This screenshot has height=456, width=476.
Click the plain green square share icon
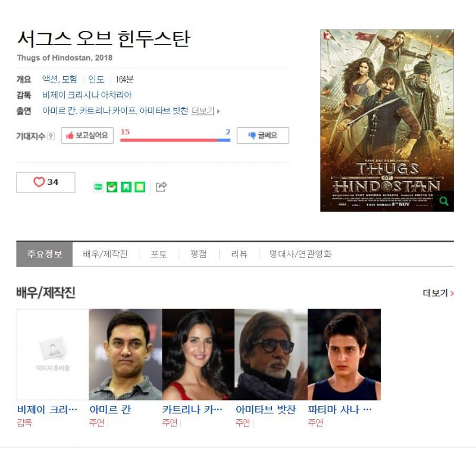[140, 187]
